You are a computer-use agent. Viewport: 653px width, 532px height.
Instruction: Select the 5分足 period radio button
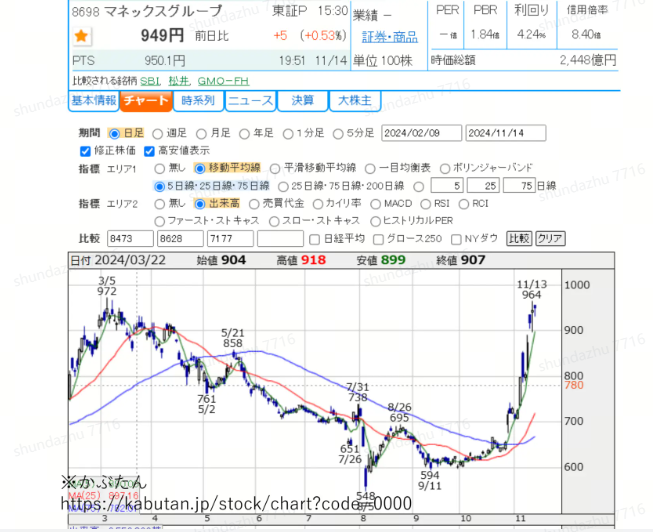click(x=338, y=134)
